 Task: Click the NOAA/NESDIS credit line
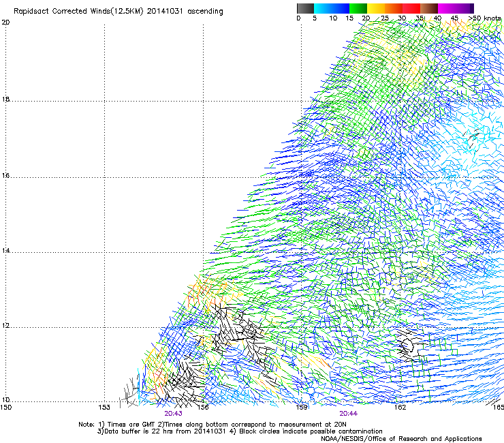401,439
